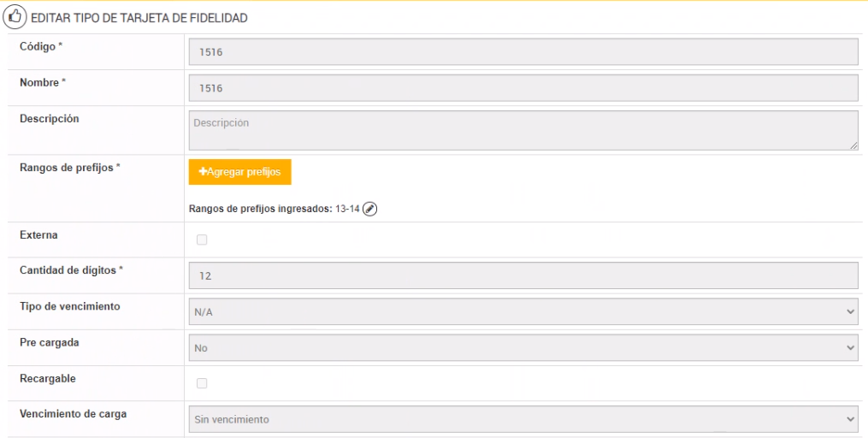Image resolution: width=868 pixels, height=438 pixels.
Task: Enable the Externa checkbox
Action: point(202,240)
